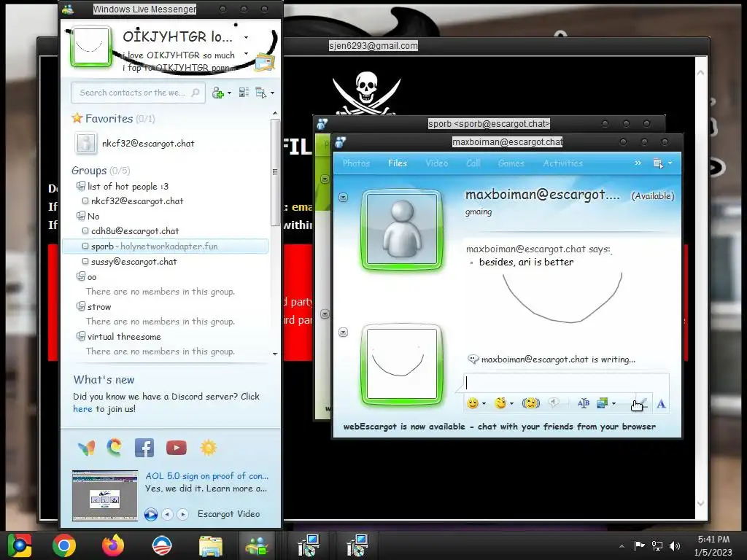The width and height of the screenshot is (747, 560).
Task: Open Firefox from the taskbar
Action: point(113,545)
